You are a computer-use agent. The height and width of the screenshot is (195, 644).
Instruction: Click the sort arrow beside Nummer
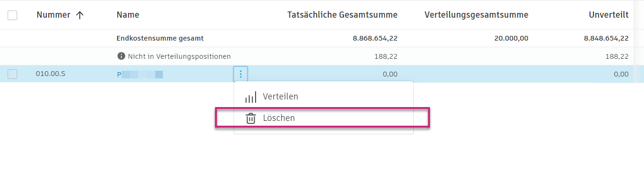coord(80,15)
